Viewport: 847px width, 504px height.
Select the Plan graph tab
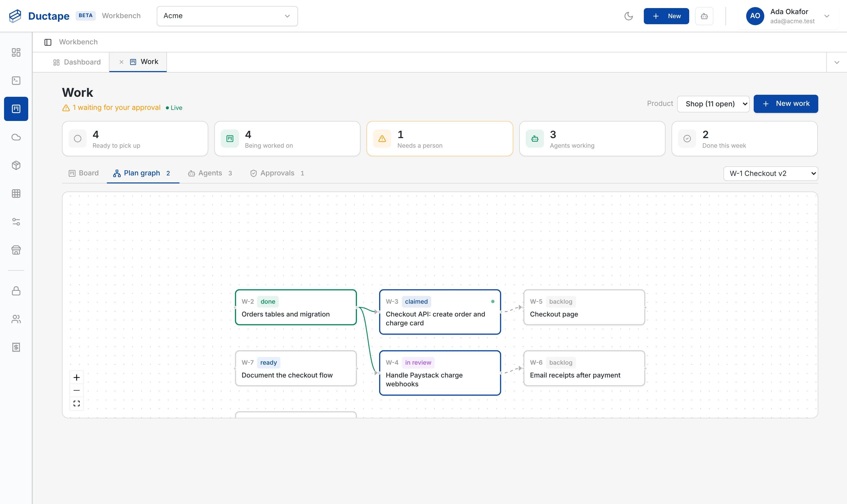click(x=143, y=173)
